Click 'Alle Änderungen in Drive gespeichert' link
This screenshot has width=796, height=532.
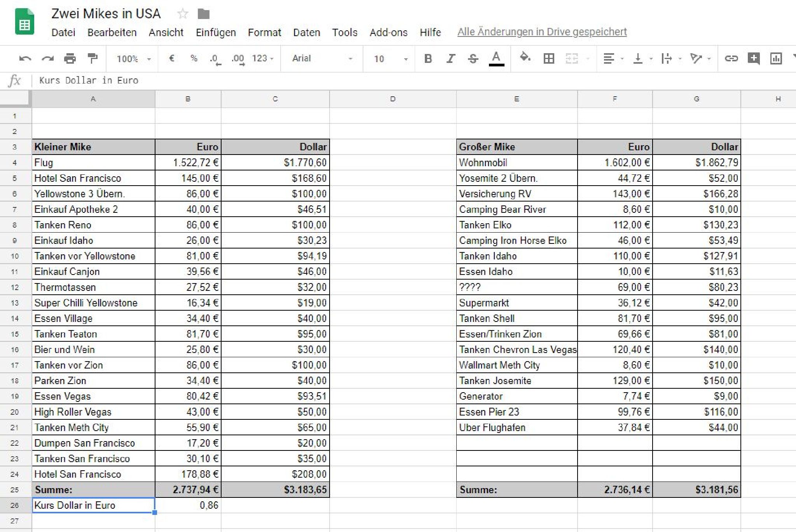(542, 32)
